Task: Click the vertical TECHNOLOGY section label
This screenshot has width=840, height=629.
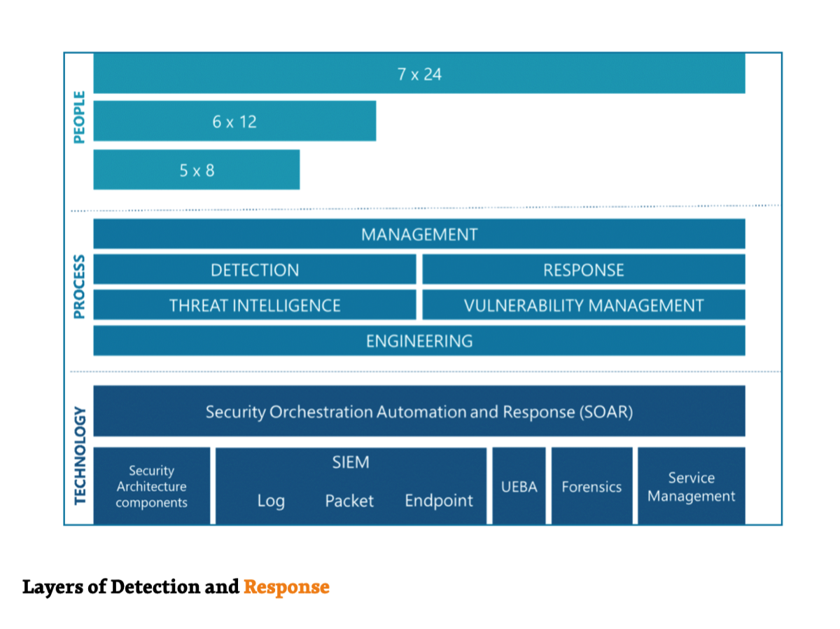Action: tap(80, 455)
